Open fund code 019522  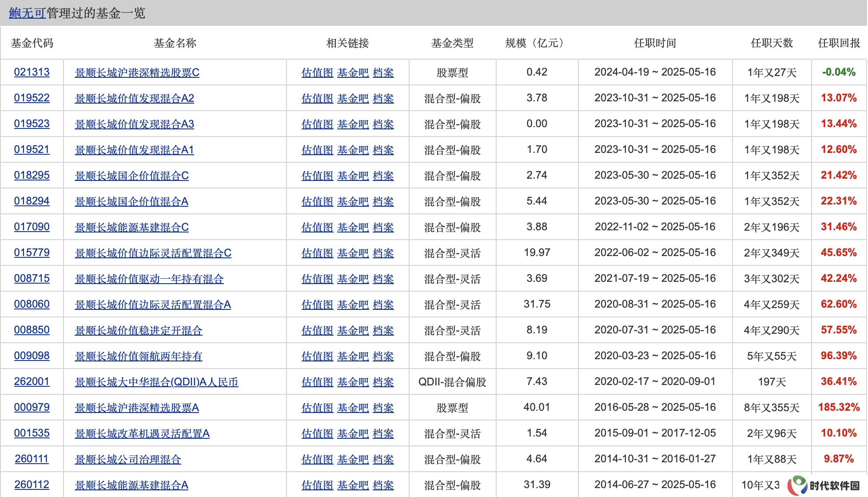[32, 98]
